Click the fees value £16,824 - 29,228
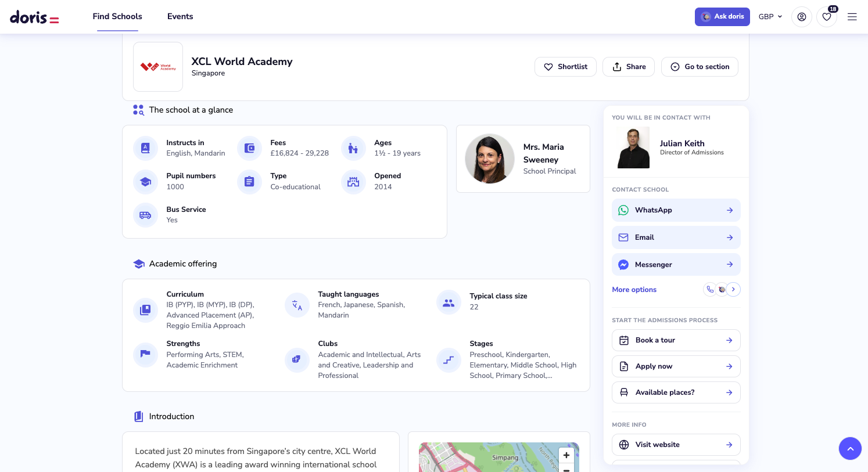Image resolution: width=868 pixels, height=472 pixels. tap(300, 153)
